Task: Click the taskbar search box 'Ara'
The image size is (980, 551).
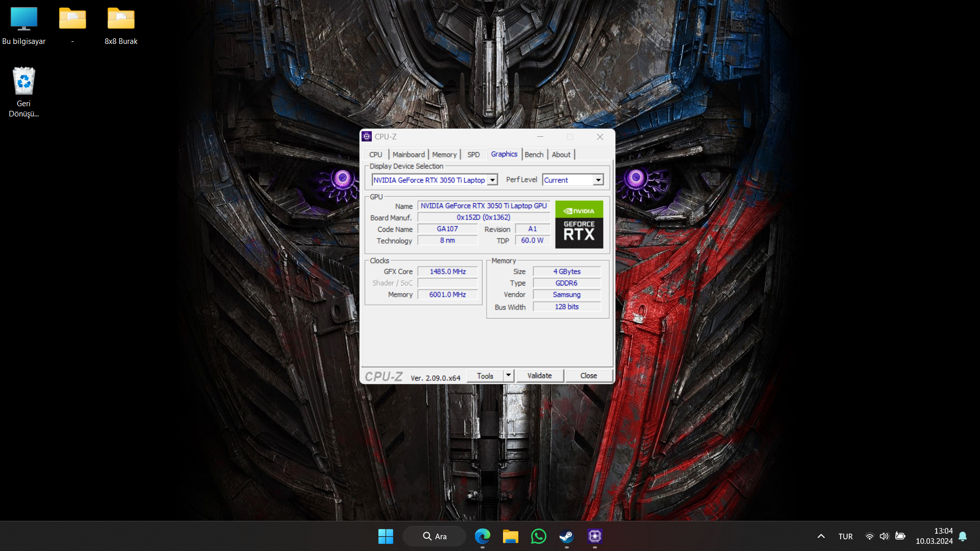Action: coord(435,536)
